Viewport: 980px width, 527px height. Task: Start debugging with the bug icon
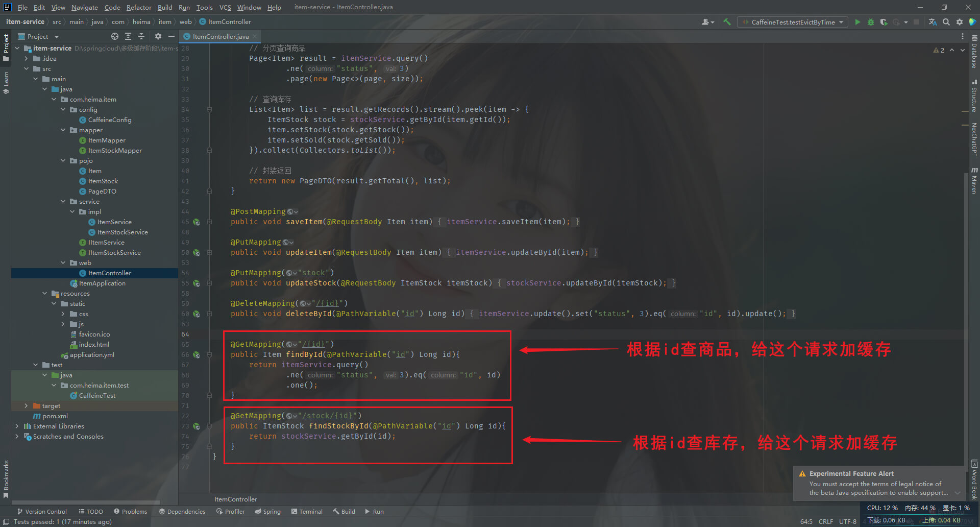coord(871,22)
